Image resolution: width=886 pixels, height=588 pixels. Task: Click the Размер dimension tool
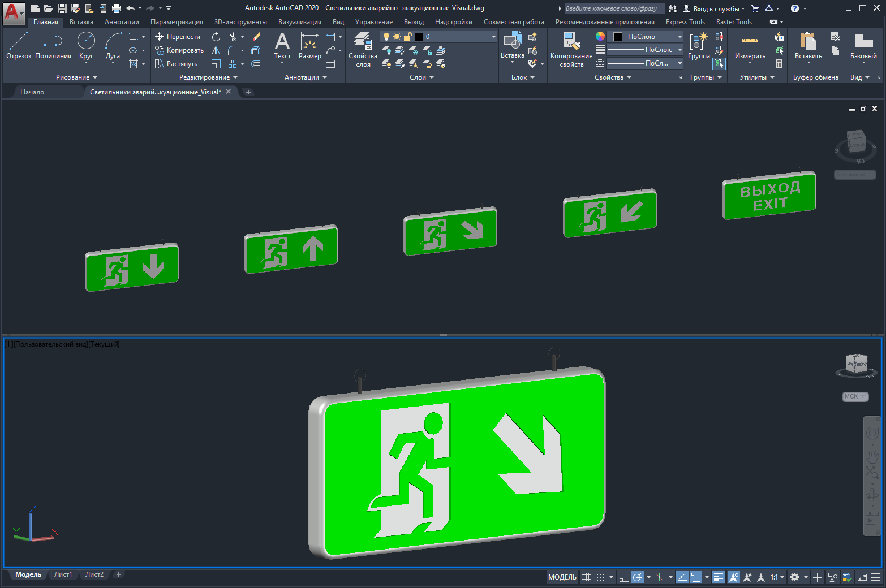309,45
